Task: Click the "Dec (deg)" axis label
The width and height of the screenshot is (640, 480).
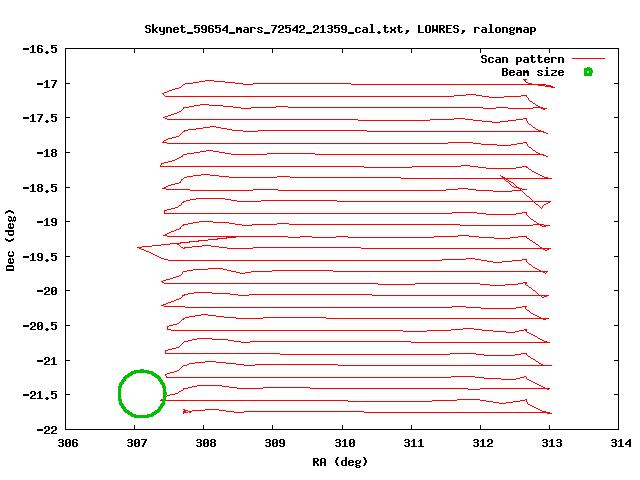Action: tap(10, 240)
